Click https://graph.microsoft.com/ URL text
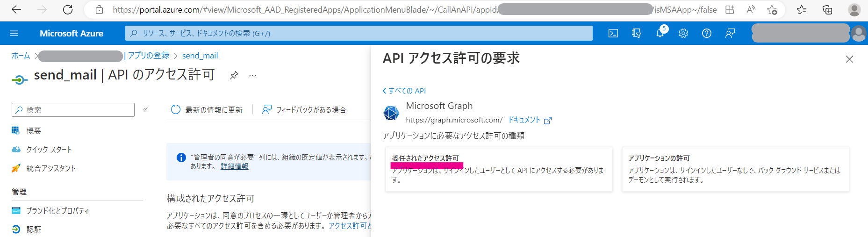 [x=454, y=120]
